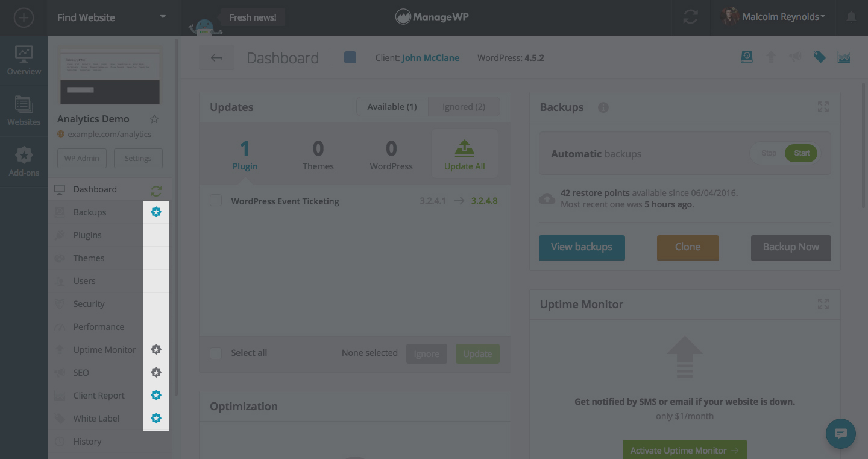Star the Analytics Demo website as favorite
Screen dimensions: 868x459
click(x=154, y=119)
